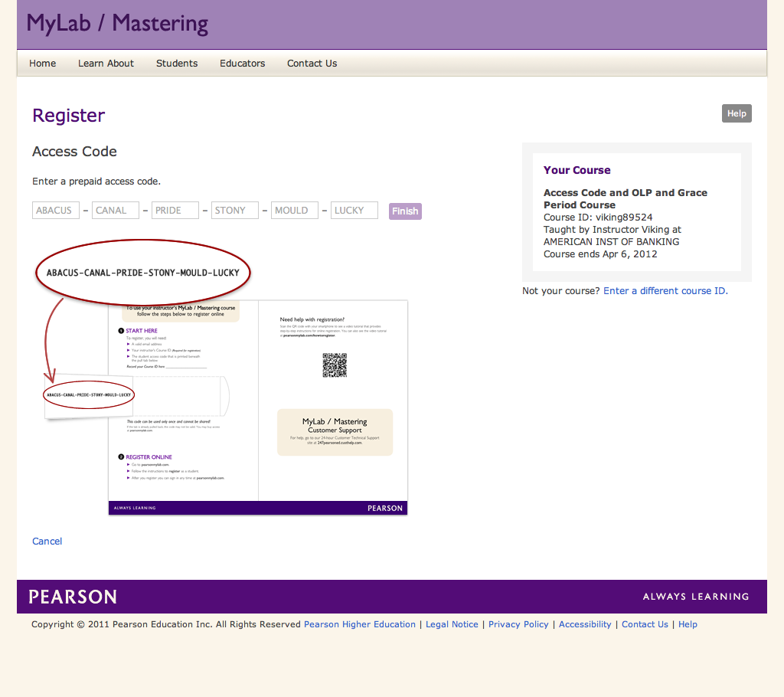Click the Access Code subheading
Viewport: 784px width, 697px height.
pos(74,152)
